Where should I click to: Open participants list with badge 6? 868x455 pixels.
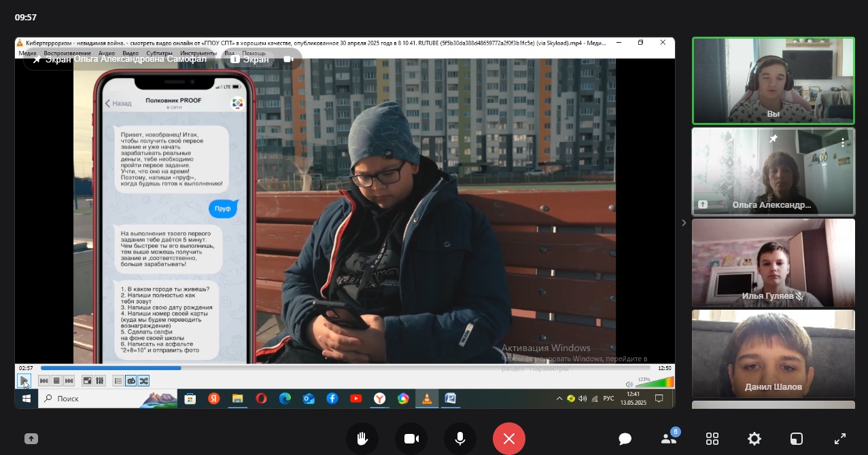pyautogui.click(x=670, y=438)
